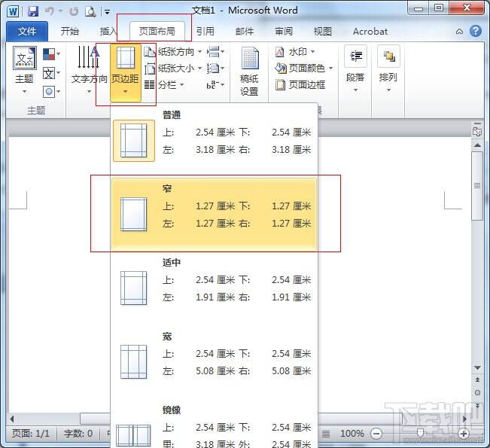Open theme colors dropdown
Screen dimensions: 490x448
click(51, 54)
